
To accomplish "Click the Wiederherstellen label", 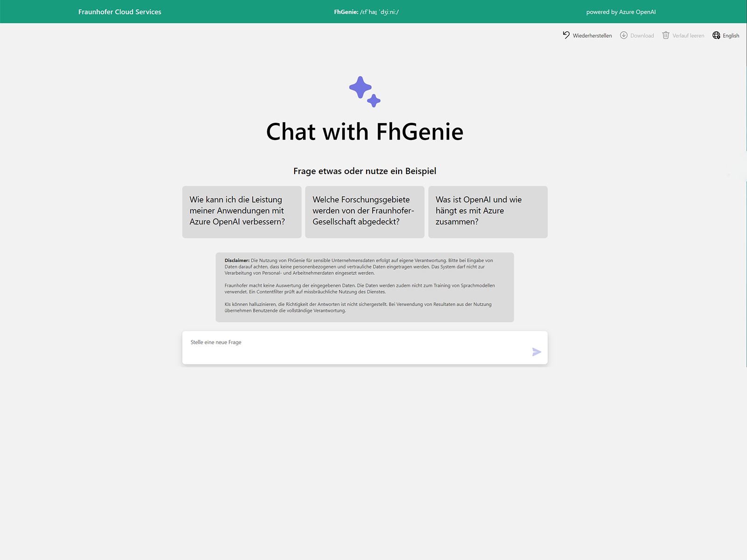I will pos(592,35).
